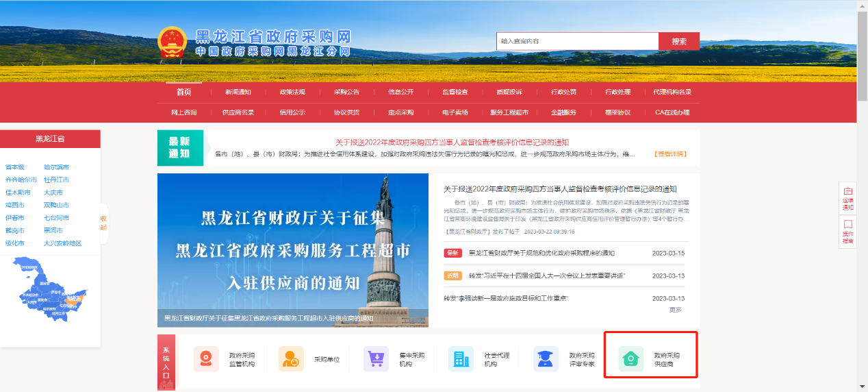Open the 规范和优化政府采购程序 notice headline
The width and height of the screenshot is (868, 392).
[x=541, y=253]
